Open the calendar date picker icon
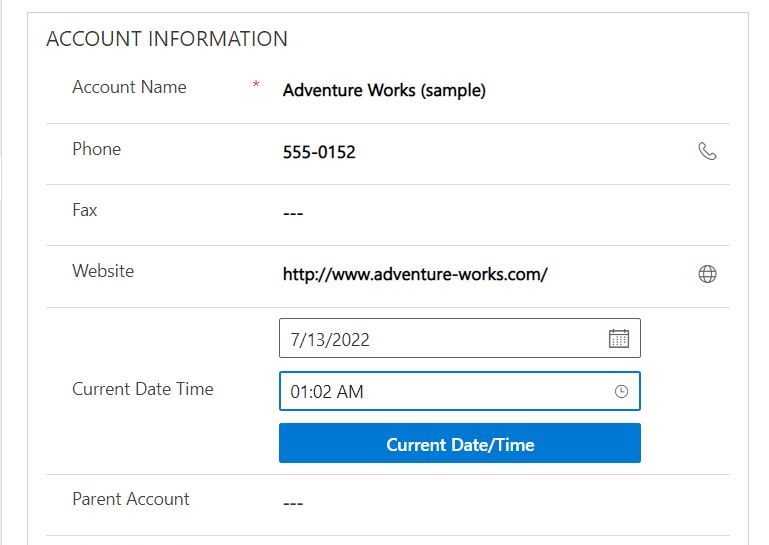The image size is (769, 545). 618,338
